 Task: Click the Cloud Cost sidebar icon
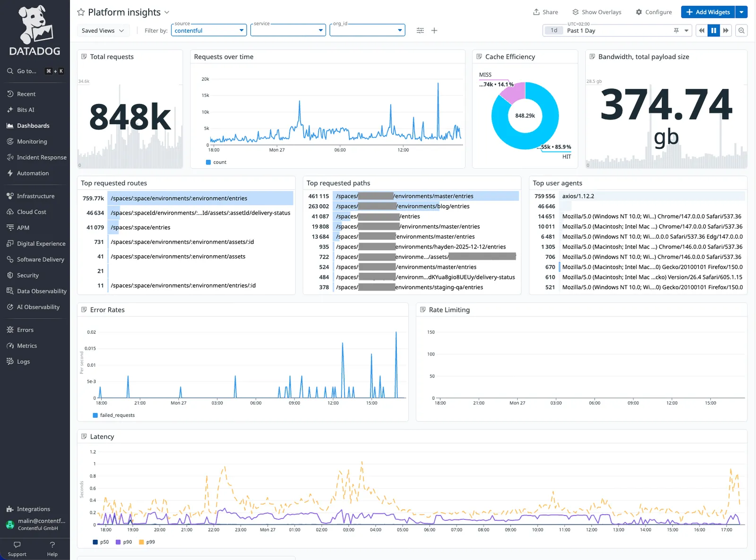10,212
